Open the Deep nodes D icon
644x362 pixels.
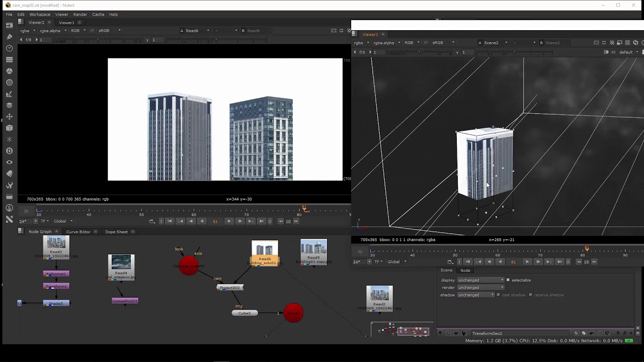coord(9,151)
